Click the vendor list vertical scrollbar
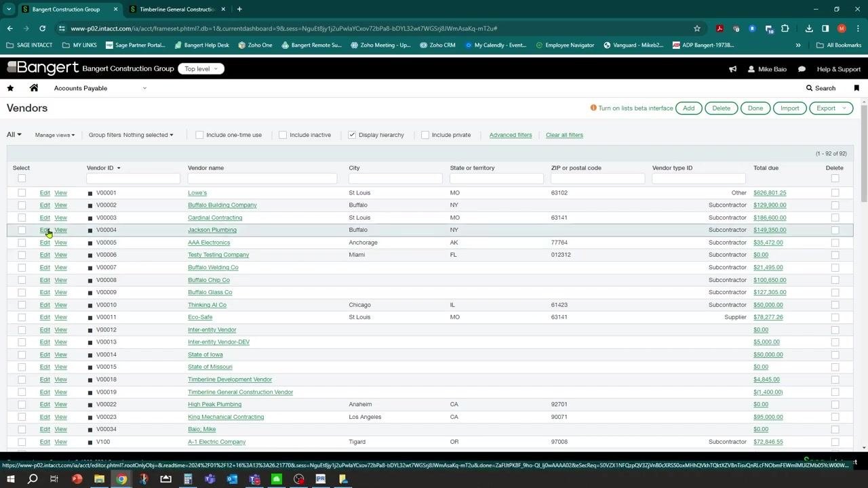 pyautogui.click(x=863, y=152)
